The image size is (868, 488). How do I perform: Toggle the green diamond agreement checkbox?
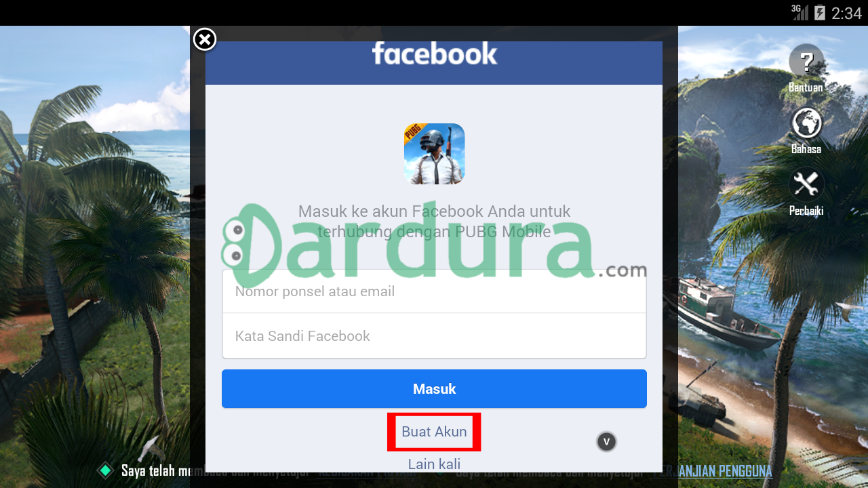(105, 470)
